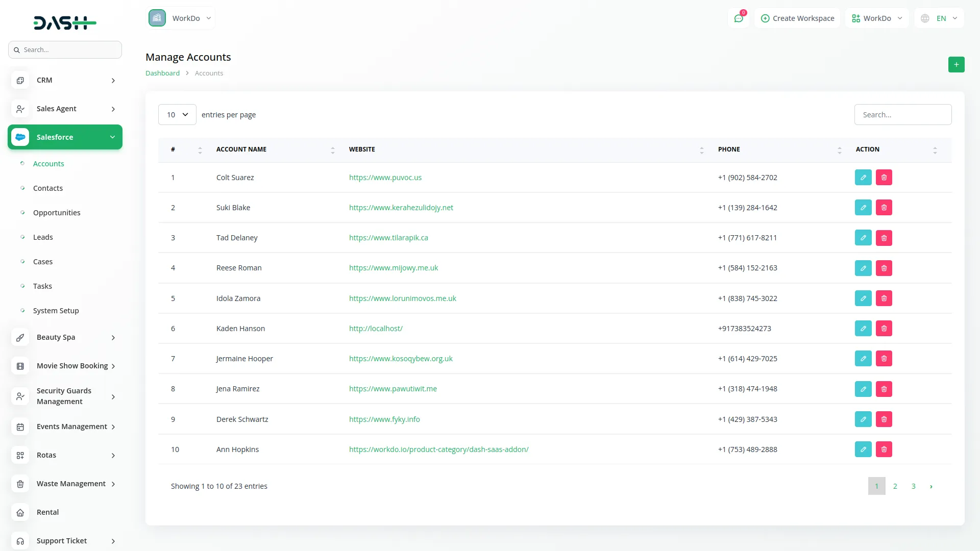This screenshot has height=551, width=980.
Task: Click the Events Management calendar icon
Action: coord(20,427)
